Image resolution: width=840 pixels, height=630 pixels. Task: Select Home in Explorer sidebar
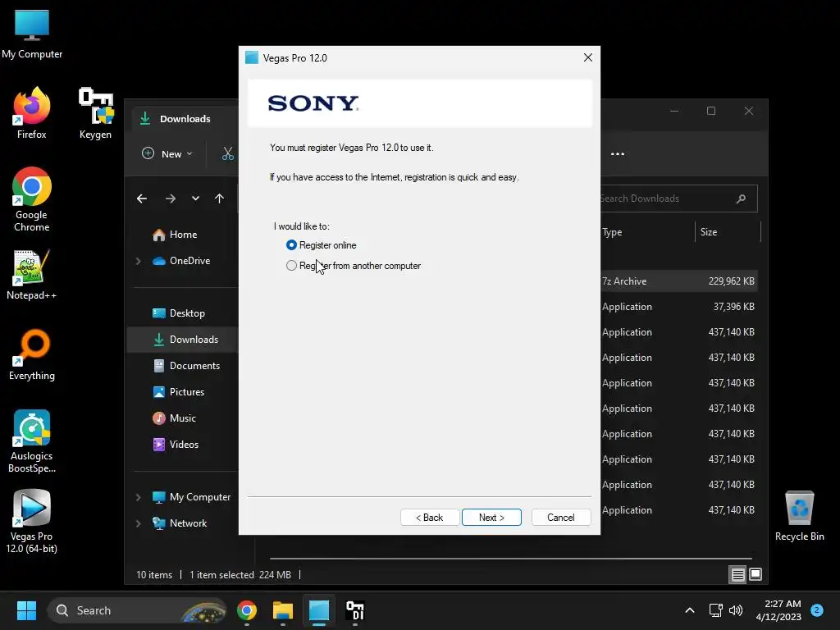pos(182,235)
